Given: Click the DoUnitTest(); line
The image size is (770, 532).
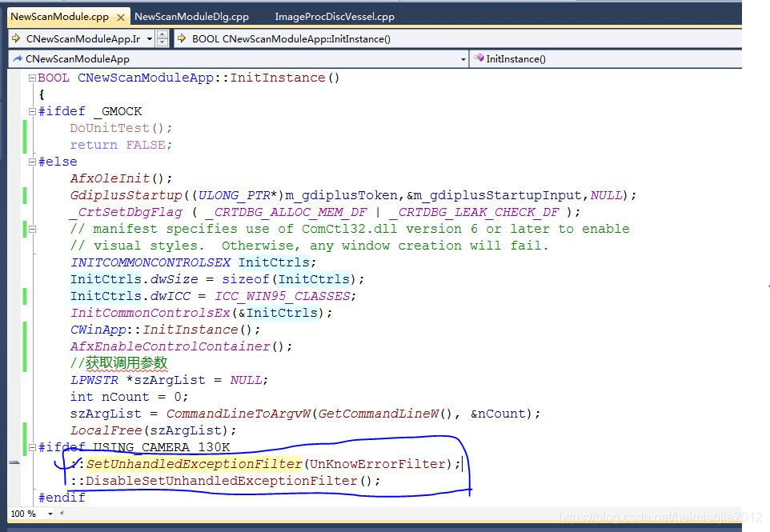Looking at the screenshot, I should pyautogui.click(x=122, y=128).
